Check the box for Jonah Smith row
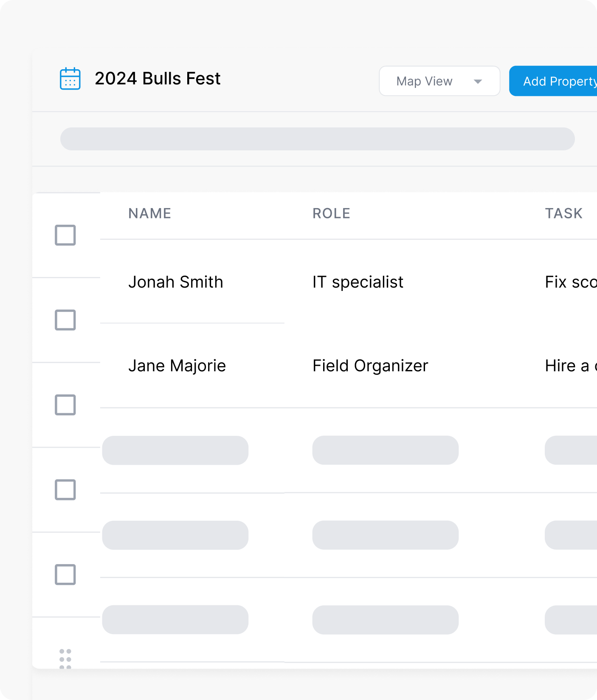 (x=65, y=320)
